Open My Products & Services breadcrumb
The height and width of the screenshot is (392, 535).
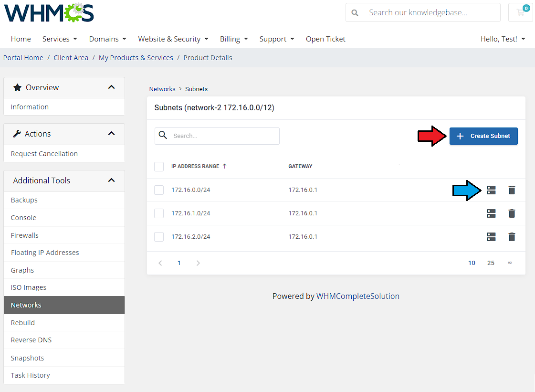136,58
